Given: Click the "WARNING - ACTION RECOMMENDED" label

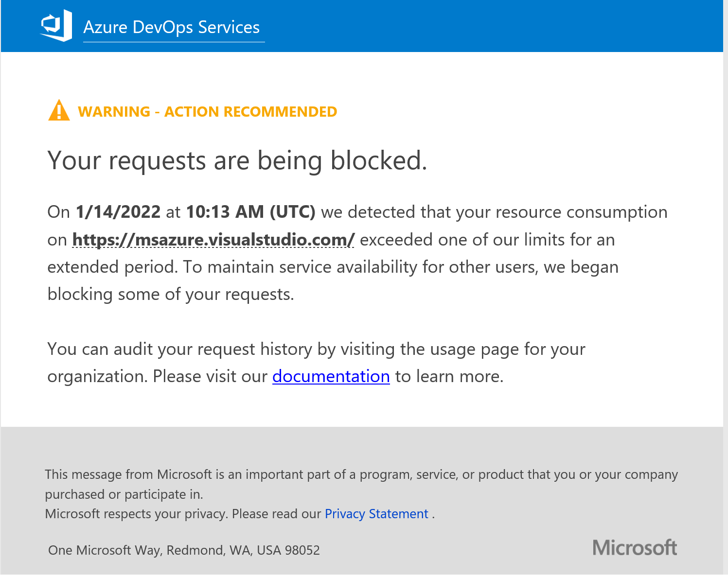Looking at the screenshot, I should 207,112.
